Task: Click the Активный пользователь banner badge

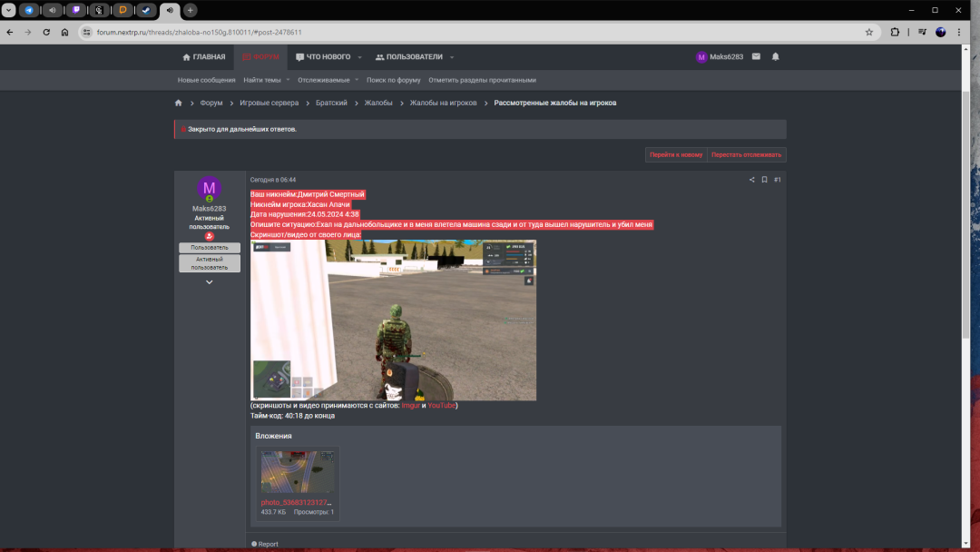Action: (x=210, y=263)
